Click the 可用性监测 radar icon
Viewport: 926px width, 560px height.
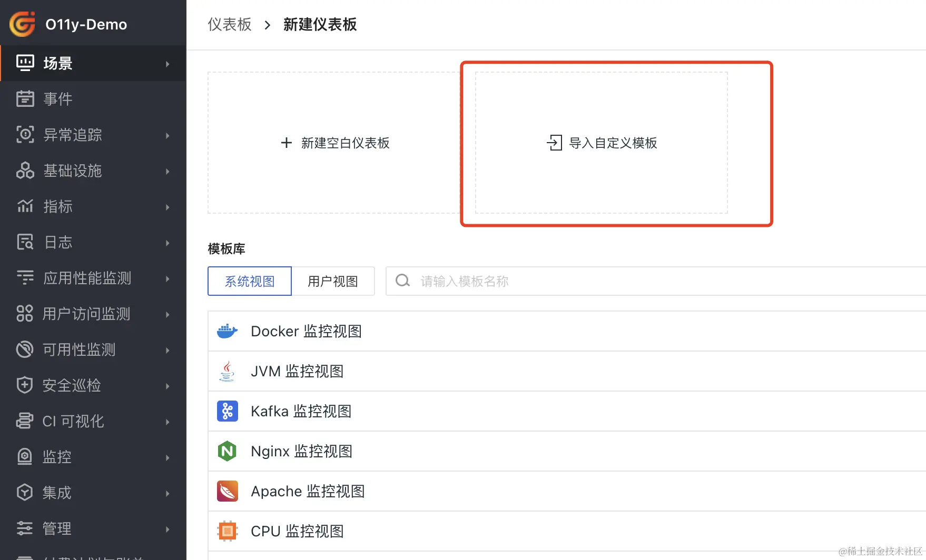point(25,349)
